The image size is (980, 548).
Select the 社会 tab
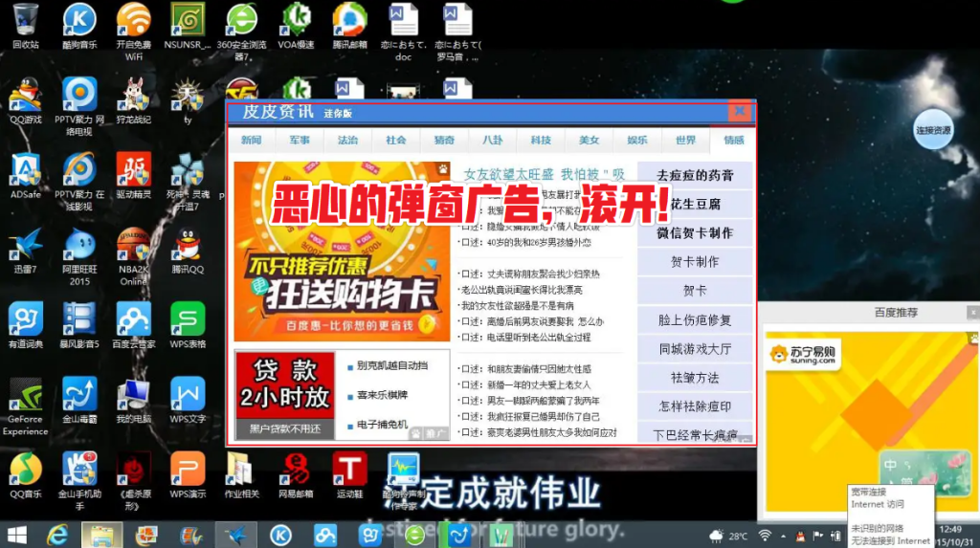[x=395, y=141]
